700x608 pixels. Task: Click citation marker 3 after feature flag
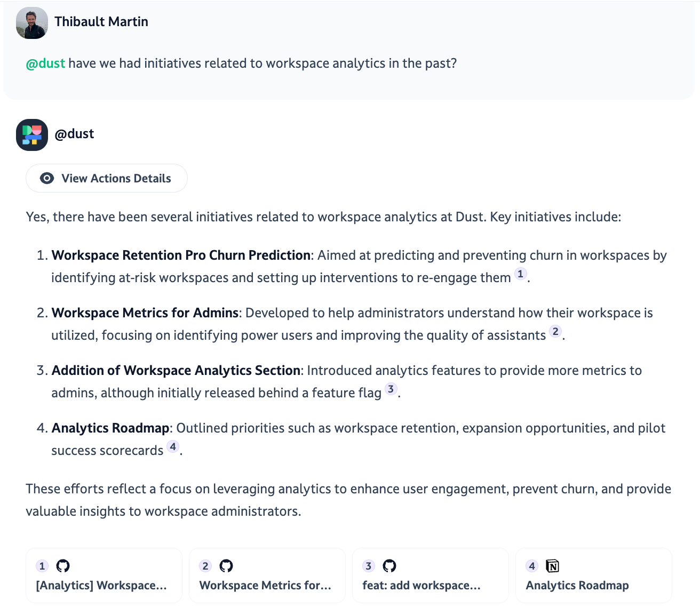point(391,389)
